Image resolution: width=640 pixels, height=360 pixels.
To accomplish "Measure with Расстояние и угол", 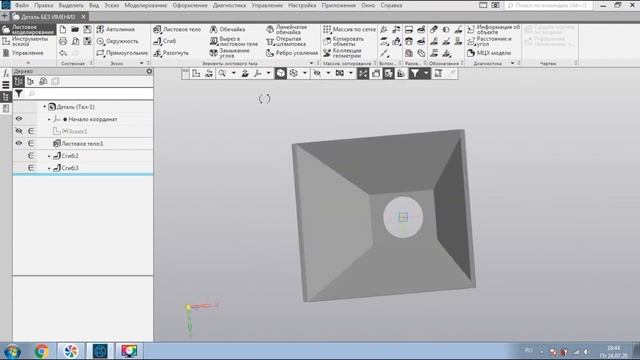I will coord(489,41).
